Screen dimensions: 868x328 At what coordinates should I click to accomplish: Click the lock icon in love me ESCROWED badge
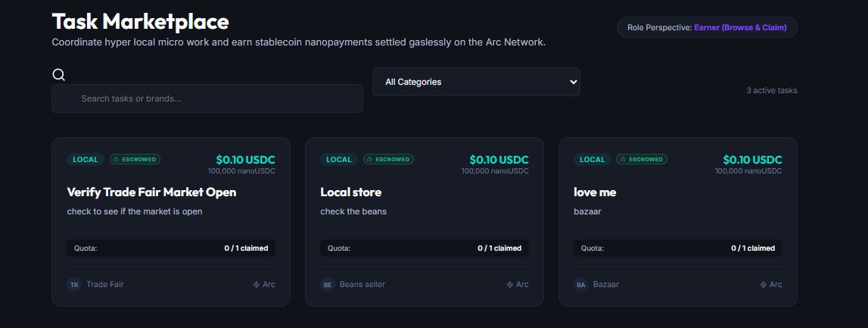coord(624,160)
